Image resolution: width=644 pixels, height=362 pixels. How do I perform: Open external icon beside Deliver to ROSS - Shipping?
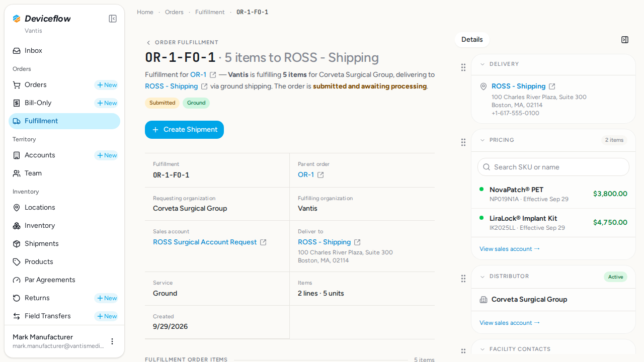[x=357, y=242]
